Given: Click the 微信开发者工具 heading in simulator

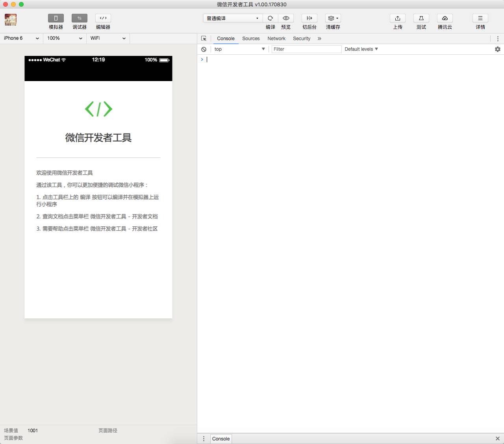Looking at the screenshot, I should click(98, 137).
